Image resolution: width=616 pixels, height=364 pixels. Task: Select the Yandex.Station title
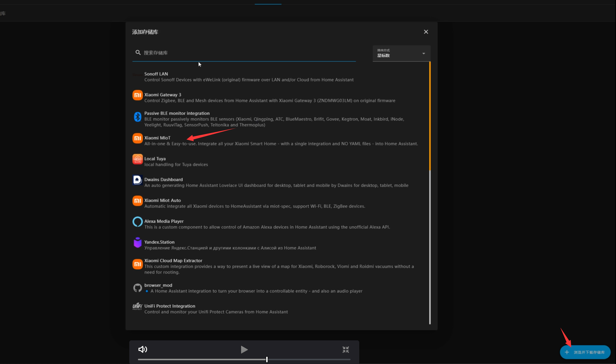tap(159, 242)
